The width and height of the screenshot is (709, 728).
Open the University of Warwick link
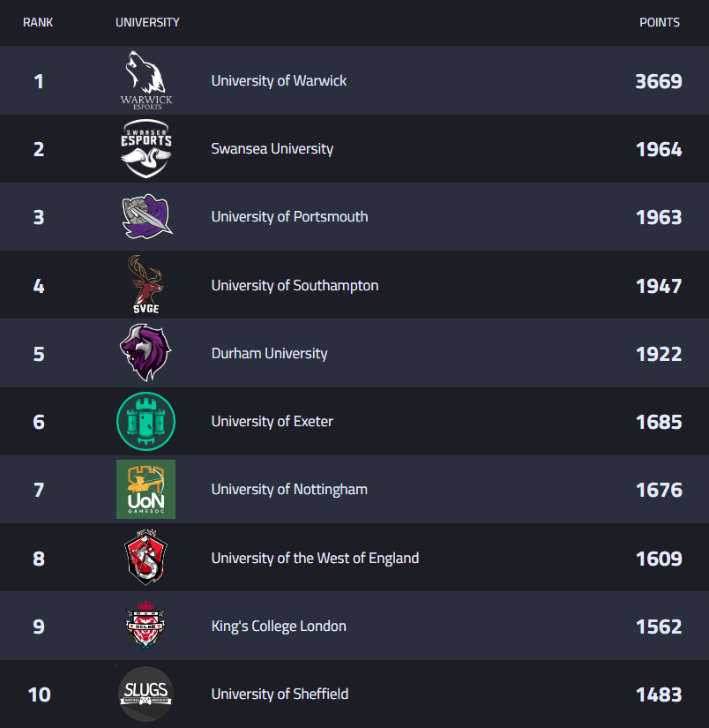point(279,80)
